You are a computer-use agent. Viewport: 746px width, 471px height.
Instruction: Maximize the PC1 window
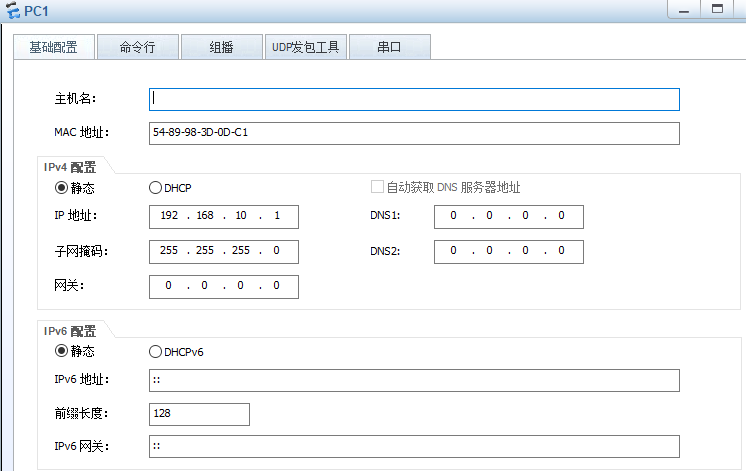717,10
